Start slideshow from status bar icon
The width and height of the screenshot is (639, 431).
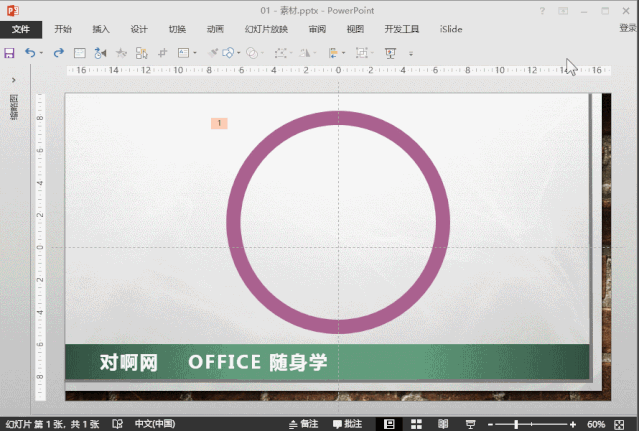(470, 424)
